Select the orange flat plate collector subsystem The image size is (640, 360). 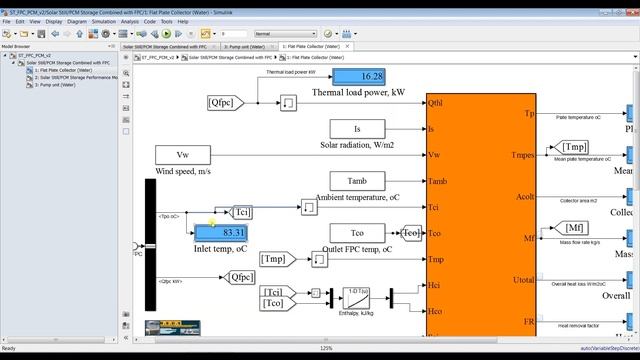pos(481,215)
